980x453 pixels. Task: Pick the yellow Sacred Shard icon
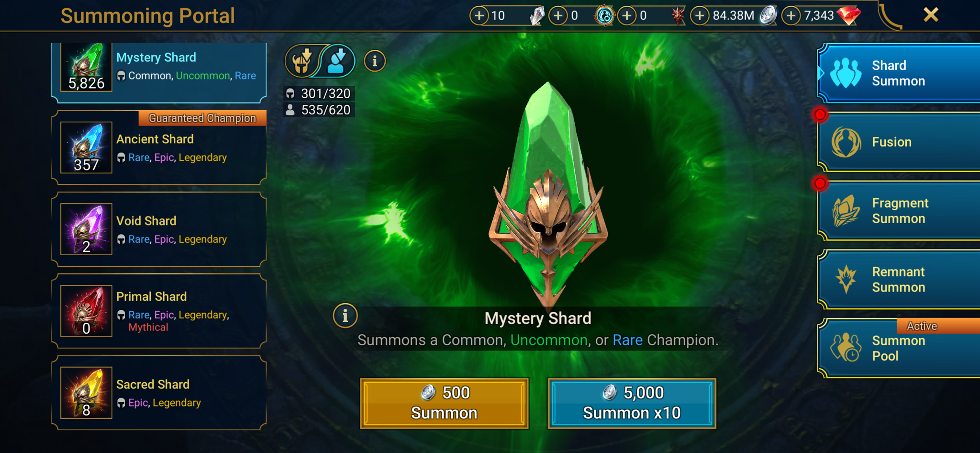pyautogui.click(x=86, y=393)
